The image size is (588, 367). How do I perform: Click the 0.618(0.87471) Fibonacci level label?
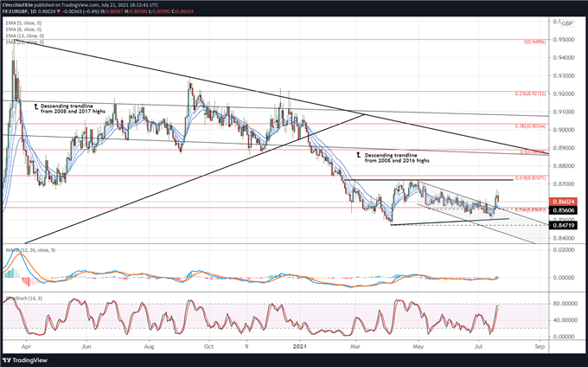[x=531, y=178]
